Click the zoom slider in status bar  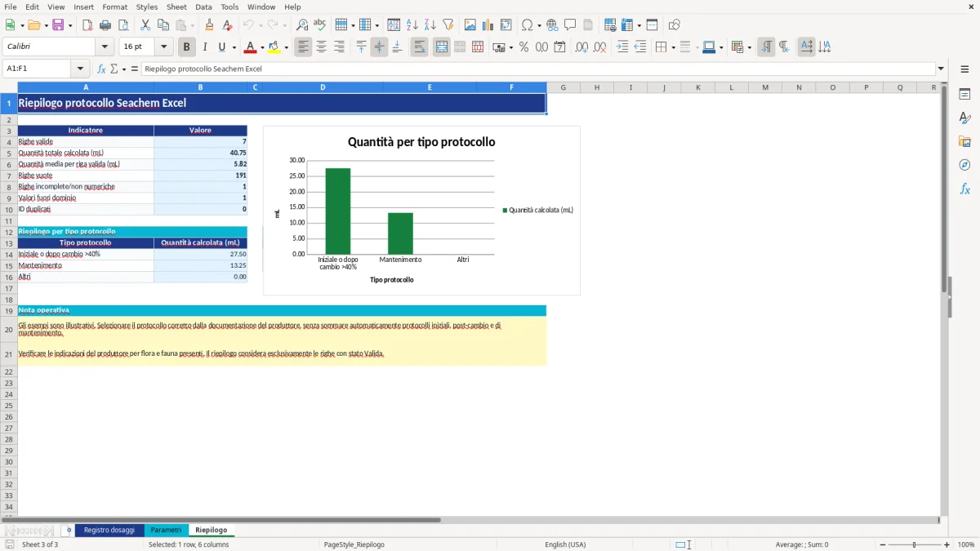(915, 544)
